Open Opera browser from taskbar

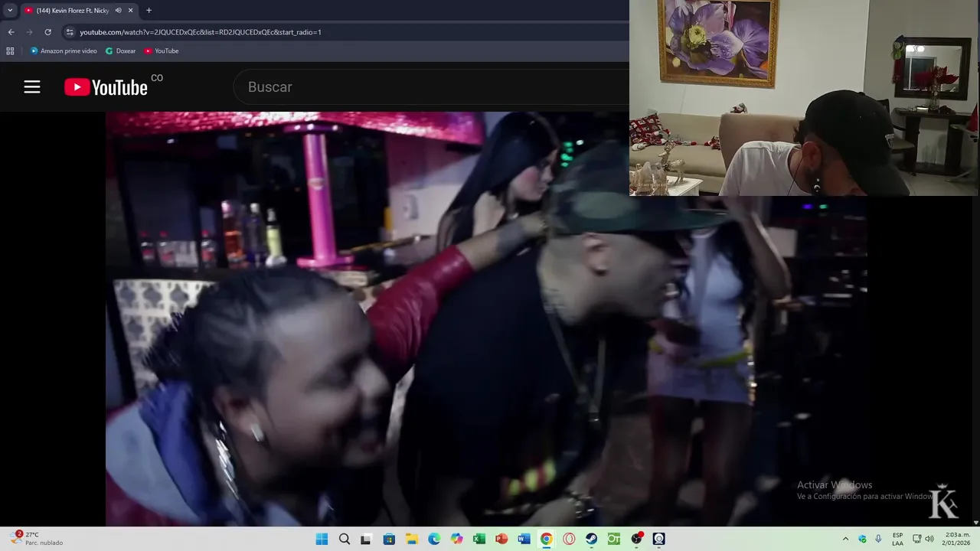click(x=569, y=539)
